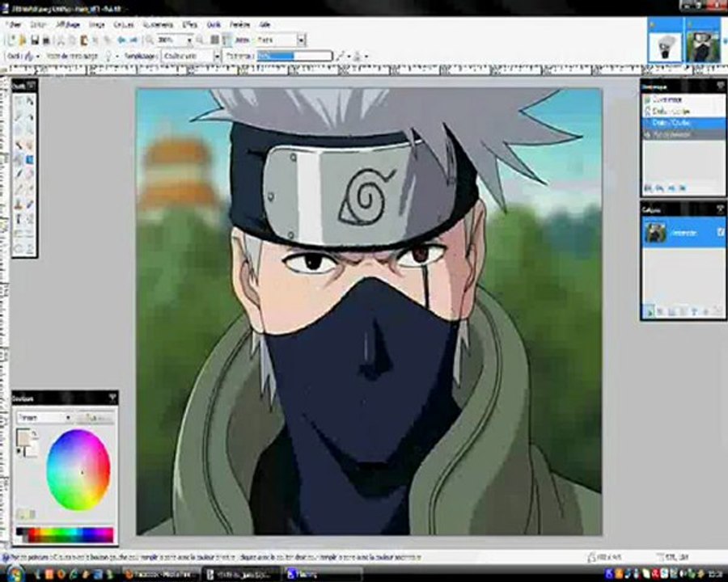Open the flood mode dropdown arrow

tap(117, 56)
